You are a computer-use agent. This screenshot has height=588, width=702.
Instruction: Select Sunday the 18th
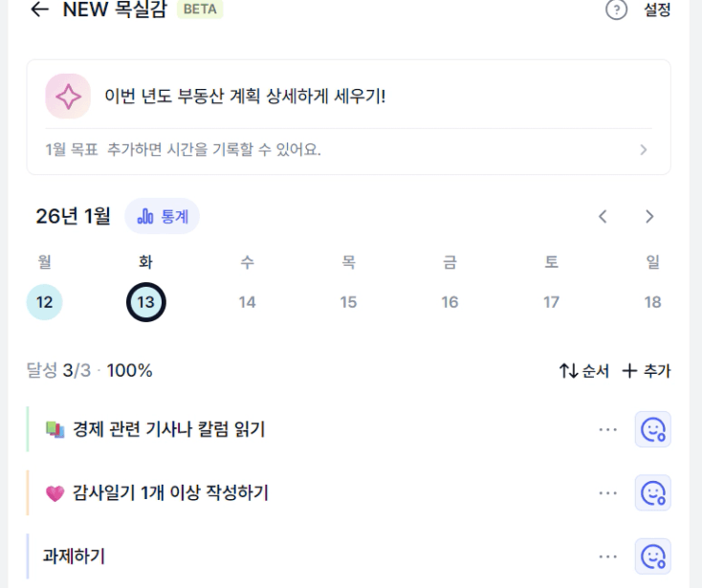point(652,302)
